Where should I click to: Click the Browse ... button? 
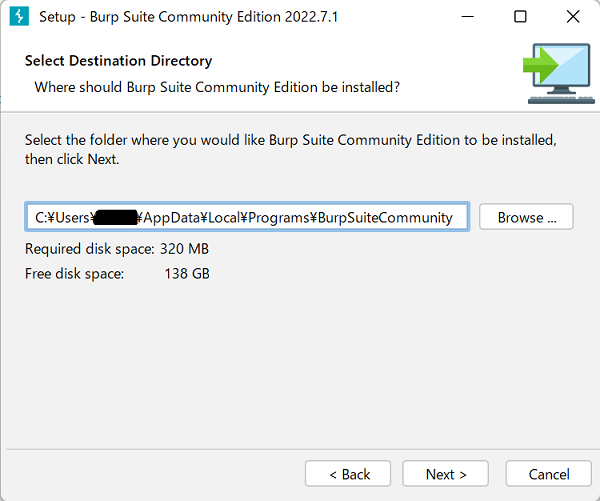526,217
